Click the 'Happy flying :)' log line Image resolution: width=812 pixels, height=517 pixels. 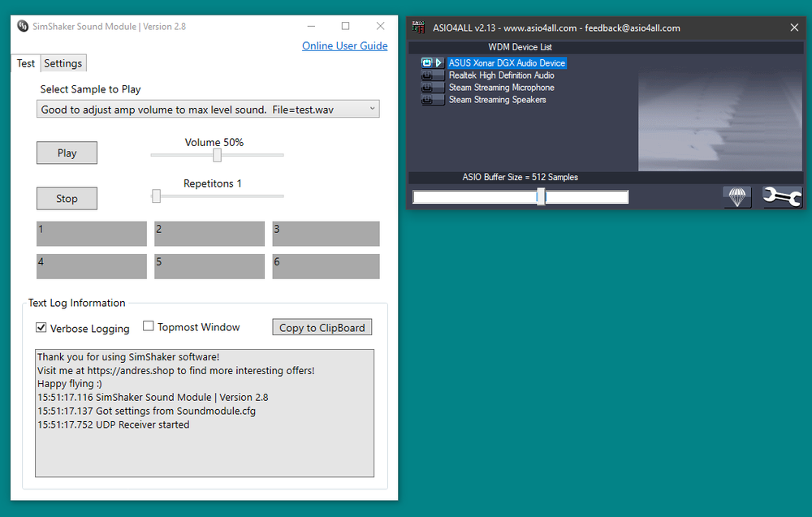tap(69, 383)
